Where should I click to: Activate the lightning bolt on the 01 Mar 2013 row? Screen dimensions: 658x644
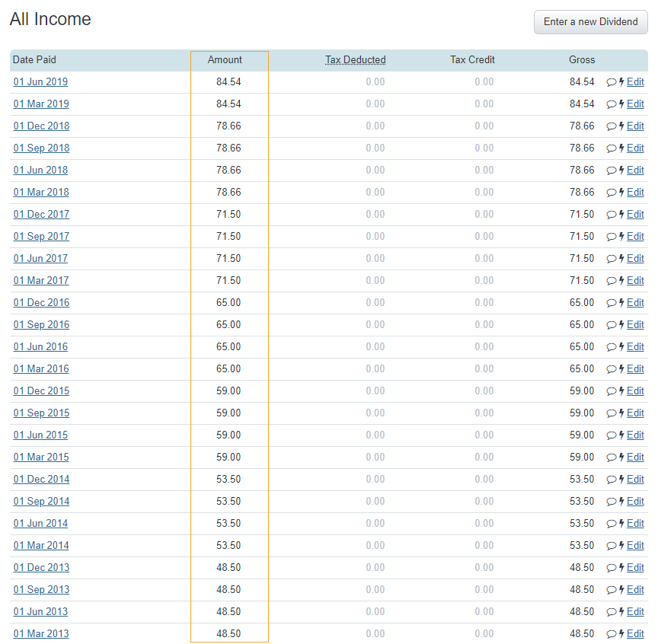621,633
